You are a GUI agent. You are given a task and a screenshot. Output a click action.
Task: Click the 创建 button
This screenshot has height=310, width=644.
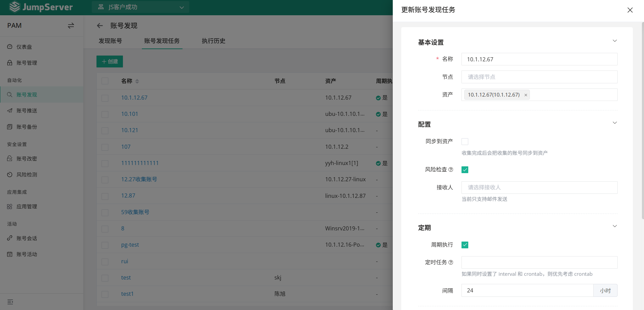point(109,61)
